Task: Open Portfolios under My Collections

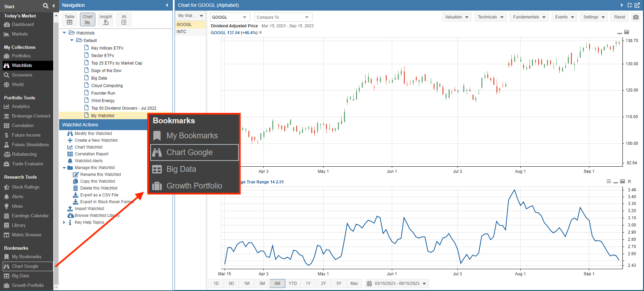Action: [21, 56]
